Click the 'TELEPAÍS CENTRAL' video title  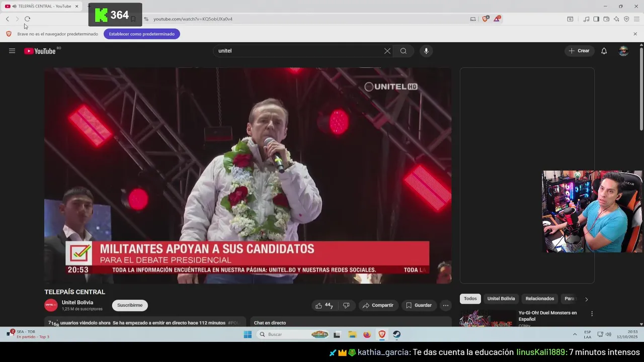point(74,292)
